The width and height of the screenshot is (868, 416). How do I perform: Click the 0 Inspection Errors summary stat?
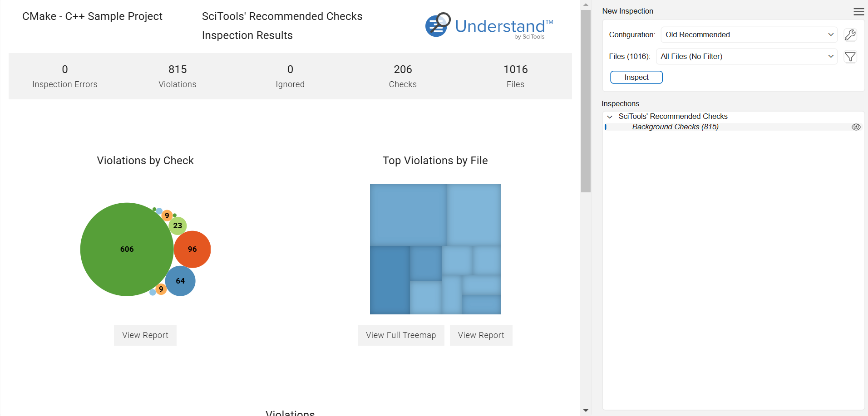coord(65,76)
